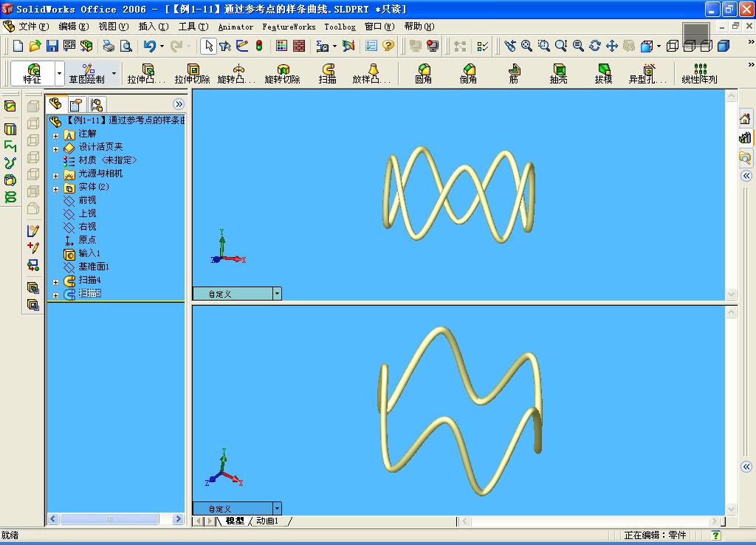Apply texture with brick wall icon
Screen dimensions: 756x545
point(299,46)
